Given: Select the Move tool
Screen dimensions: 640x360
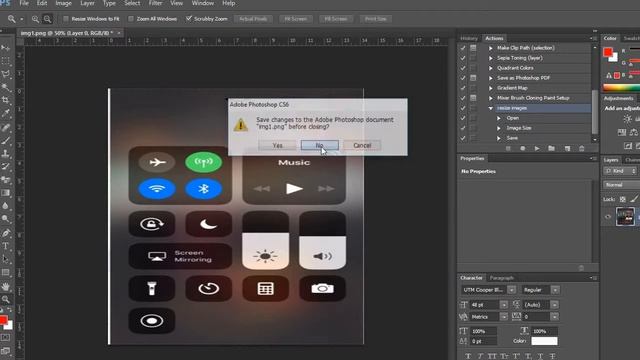Looking at the screenshot, I should [5, 48].
